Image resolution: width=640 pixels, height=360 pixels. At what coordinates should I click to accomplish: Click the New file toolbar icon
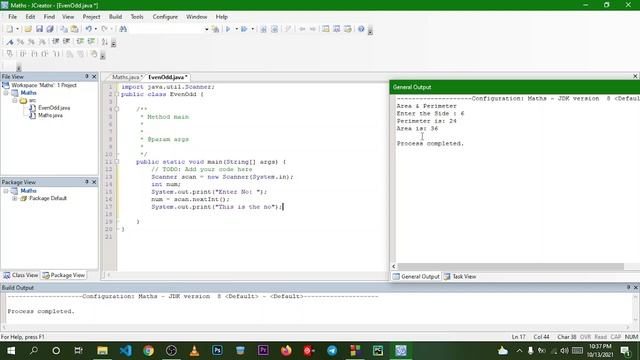pyautogui.click(x=9, y=29)
